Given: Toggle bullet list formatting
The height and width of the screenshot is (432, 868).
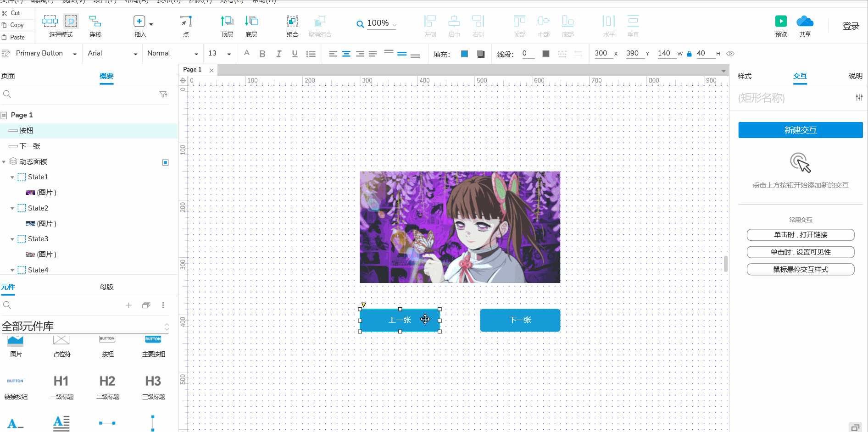Looking at the screenshot, I should coord(311,54).
